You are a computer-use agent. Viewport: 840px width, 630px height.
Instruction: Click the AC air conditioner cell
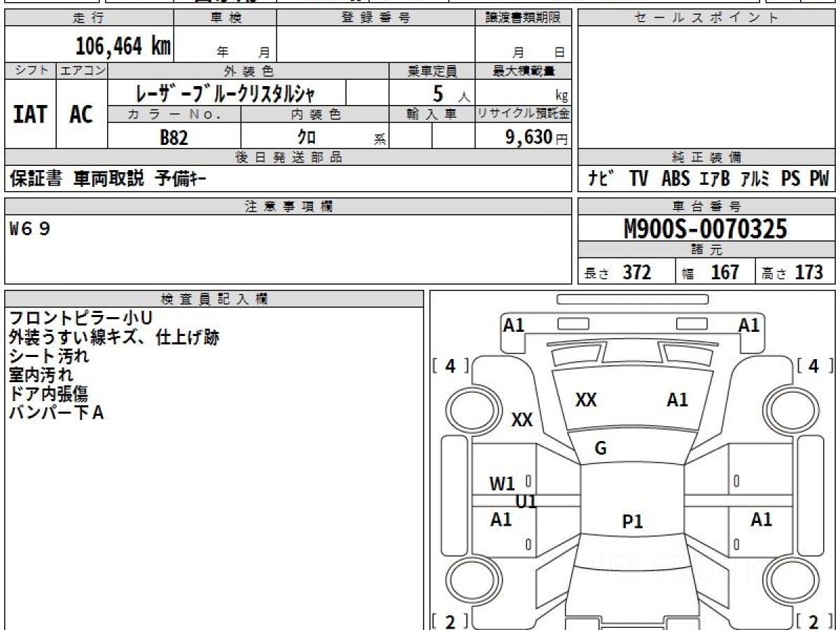point(82,114)
